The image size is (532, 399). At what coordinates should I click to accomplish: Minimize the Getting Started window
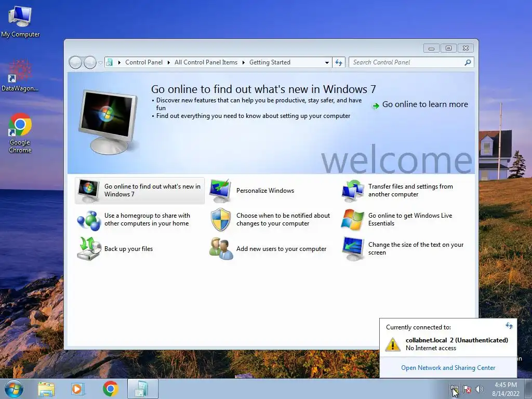click(431, 48)
